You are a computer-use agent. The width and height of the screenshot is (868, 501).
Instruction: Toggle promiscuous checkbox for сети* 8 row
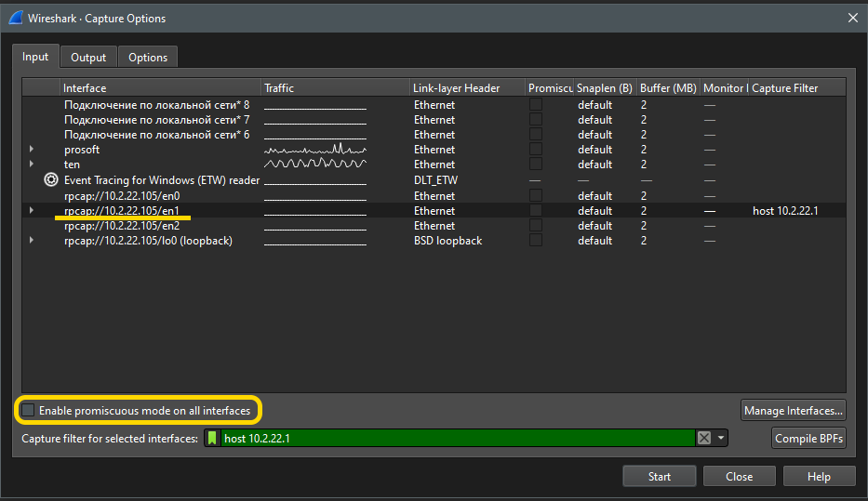[x=535, y=104]
